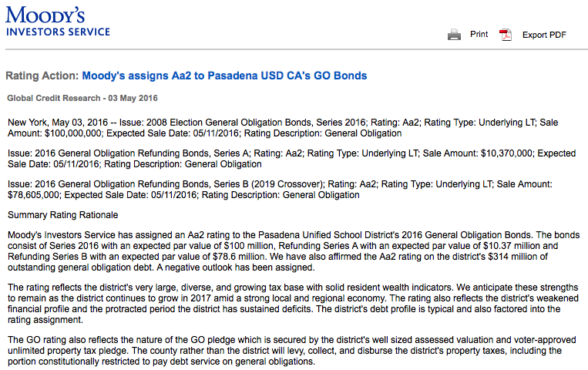Click the paragraph starting Moody's Investors Service has assigned

(x=294, y=251)
